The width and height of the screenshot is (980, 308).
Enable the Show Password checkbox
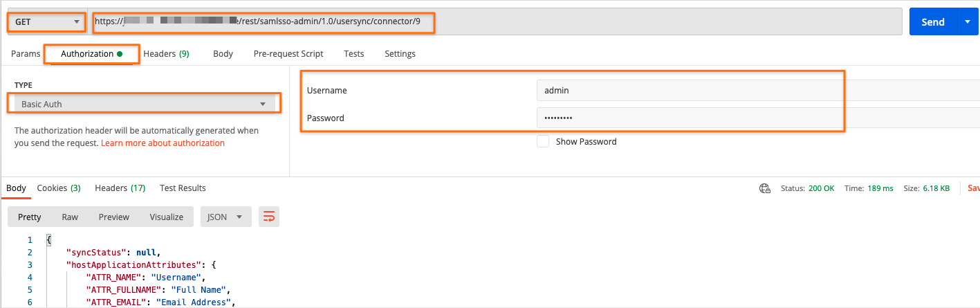coord(543,141)
